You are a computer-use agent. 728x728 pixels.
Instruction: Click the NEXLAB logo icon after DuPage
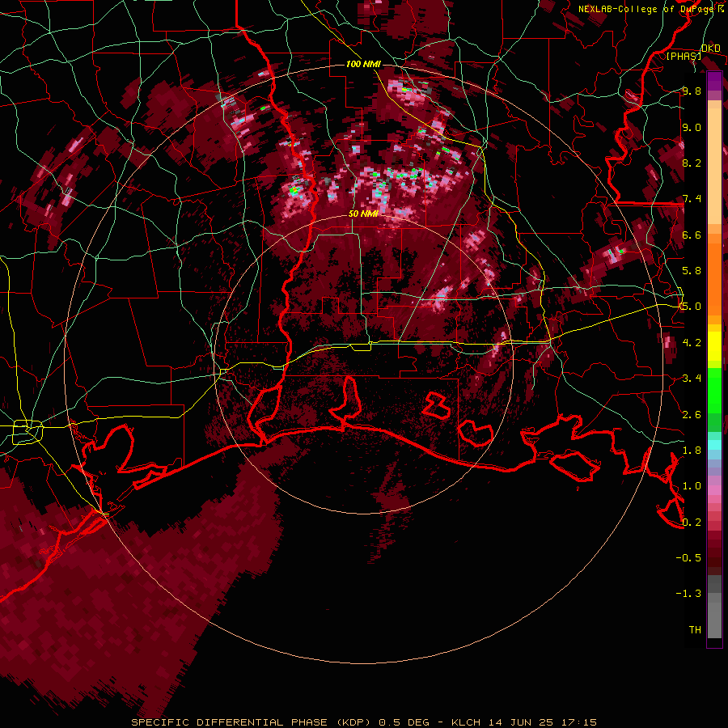pyautogui.click(x=721, y=9)
